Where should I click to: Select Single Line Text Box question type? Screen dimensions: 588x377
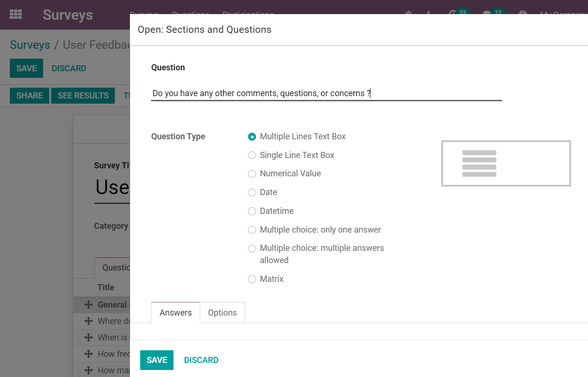pyautogui.click(x=252, y=155)
